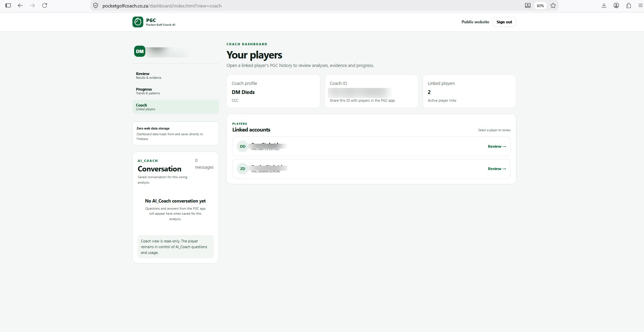Click the PGC green logo icon
Image resolution: width=644 pixels, height=332 pixels.
pos(138,22)
